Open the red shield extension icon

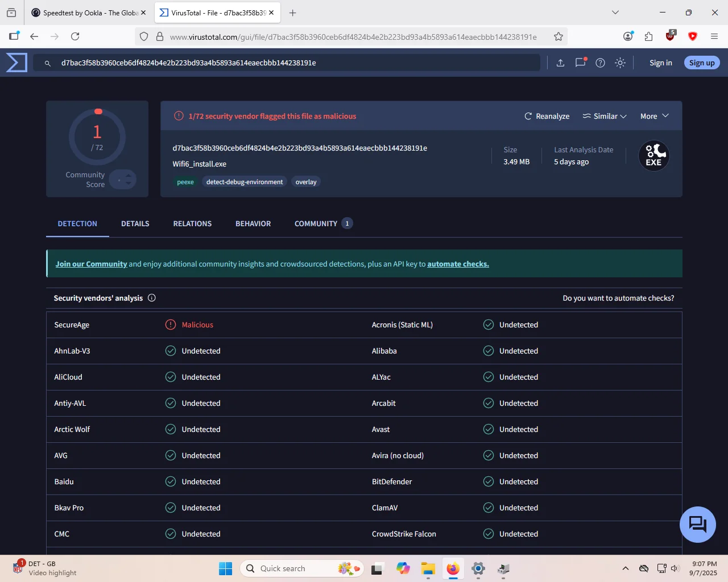pos(692,36)
